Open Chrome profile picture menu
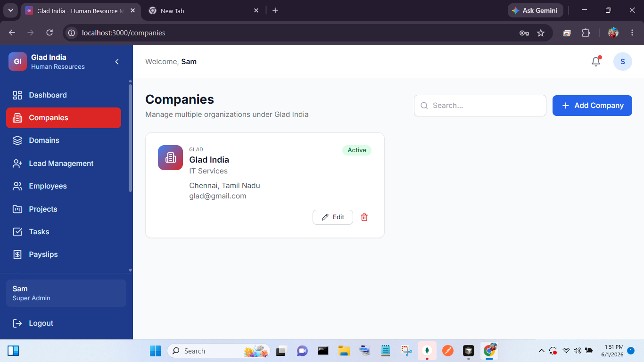 coord(613,33)
